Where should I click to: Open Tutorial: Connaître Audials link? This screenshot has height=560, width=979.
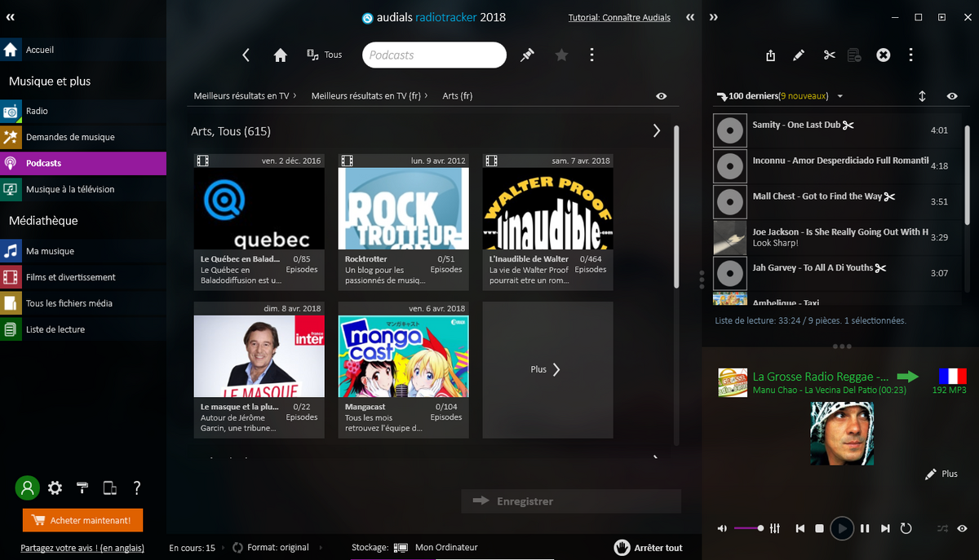pos(619,18)
